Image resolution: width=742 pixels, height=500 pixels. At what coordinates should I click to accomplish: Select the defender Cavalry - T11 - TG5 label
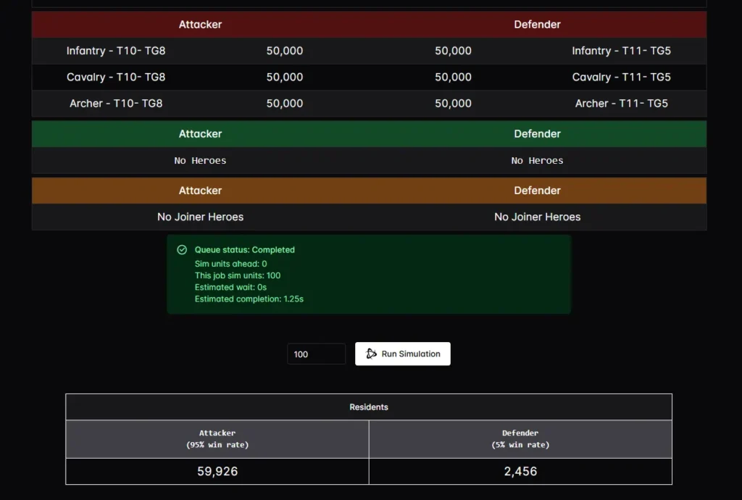[621, 77]
